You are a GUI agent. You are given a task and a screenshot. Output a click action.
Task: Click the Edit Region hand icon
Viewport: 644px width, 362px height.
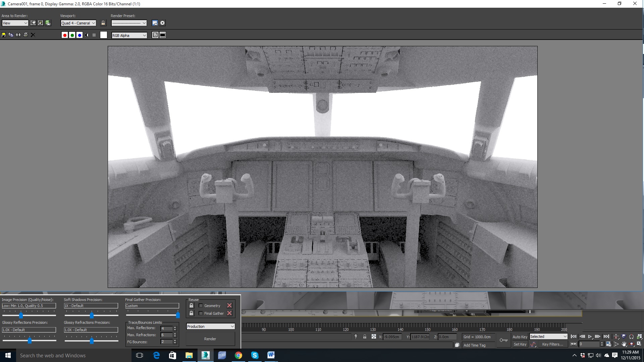(x=33, y=23)
